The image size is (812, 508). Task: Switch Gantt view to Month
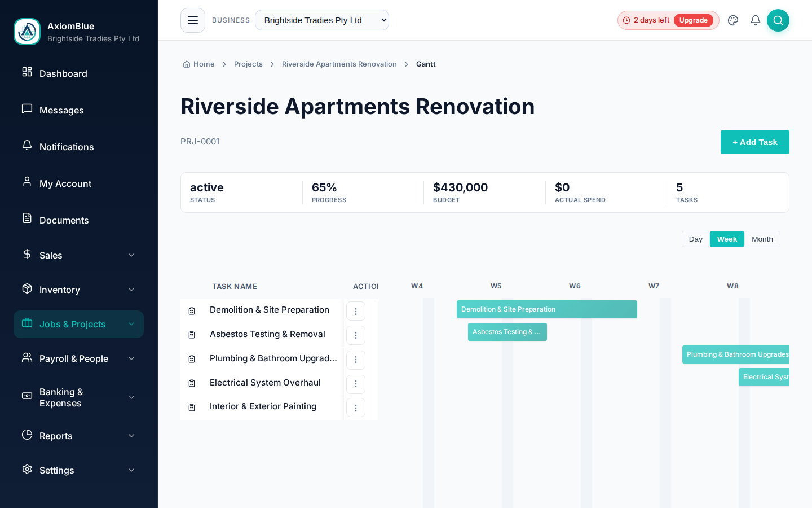(762, 239)
